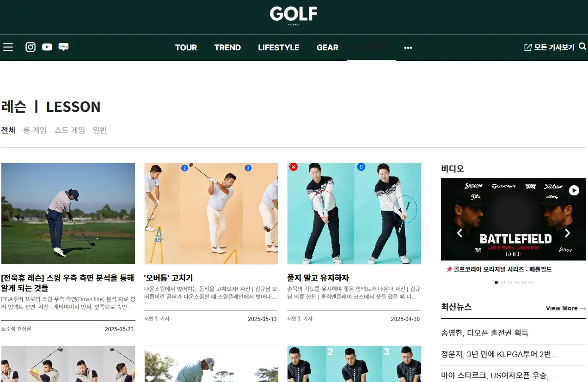This screenshot has height=382, width=588.
Task: Select the sixth video carousel dot
Action: click(531, 282)
